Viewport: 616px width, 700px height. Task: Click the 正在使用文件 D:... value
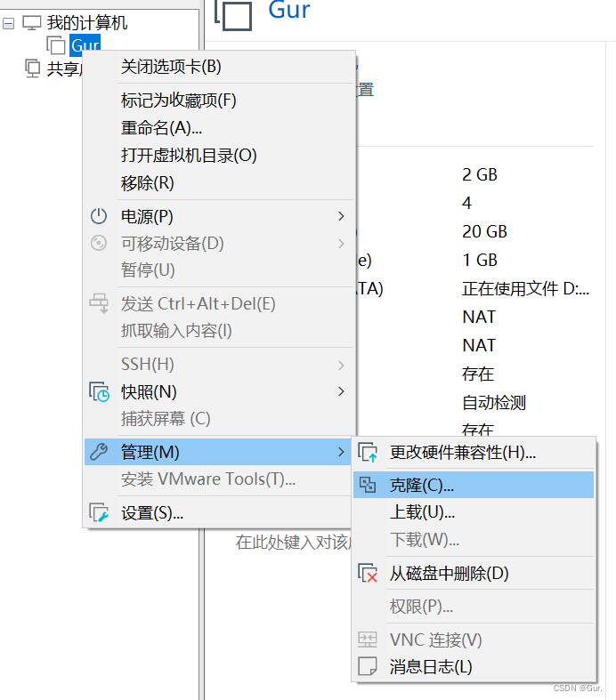(x=525, y=289)
